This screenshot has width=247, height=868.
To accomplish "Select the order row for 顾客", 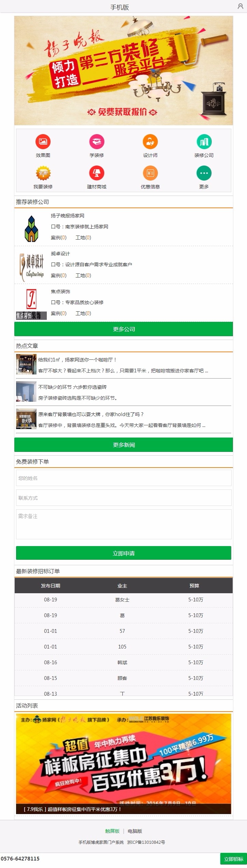I will tap(124, 678).
